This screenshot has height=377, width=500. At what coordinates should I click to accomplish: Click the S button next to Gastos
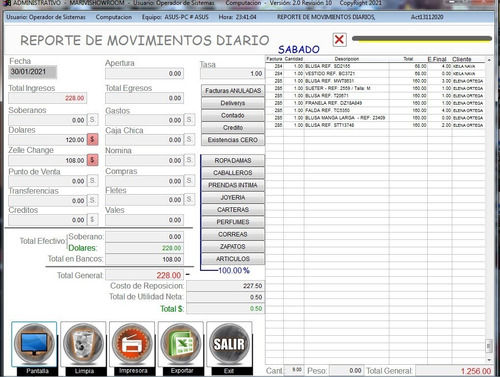(x=189, y=119)
